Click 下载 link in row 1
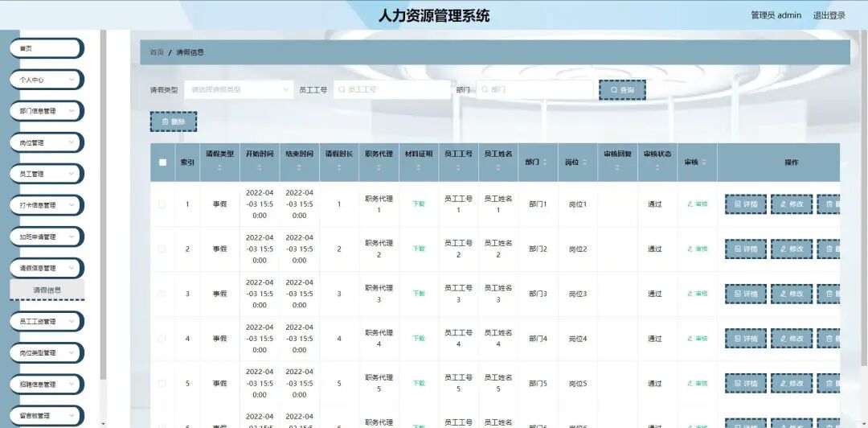This screenshot has width=868, height=428. click(419, 204)
